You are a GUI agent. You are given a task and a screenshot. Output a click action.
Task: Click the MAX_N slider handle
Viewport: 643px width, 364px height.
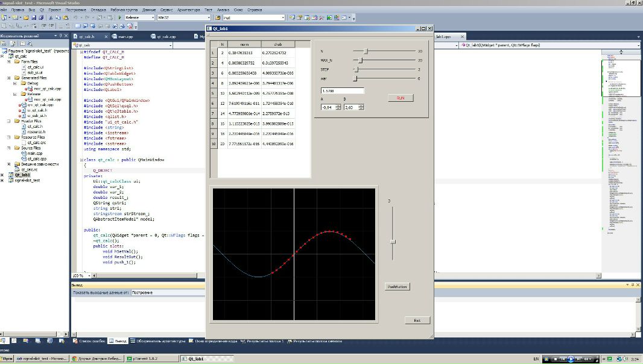coord(361,60)
